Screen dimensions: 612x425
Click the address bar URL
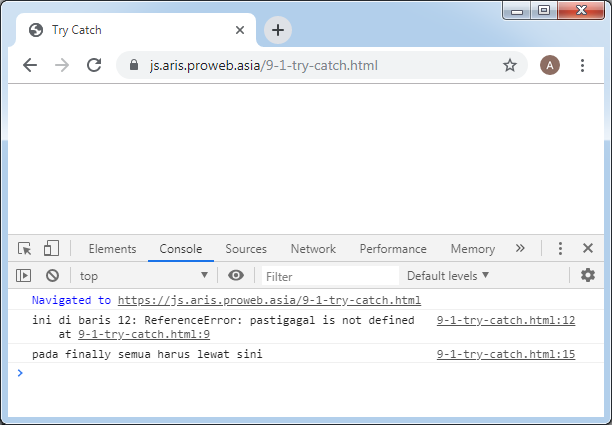click(x=263, y=65)
